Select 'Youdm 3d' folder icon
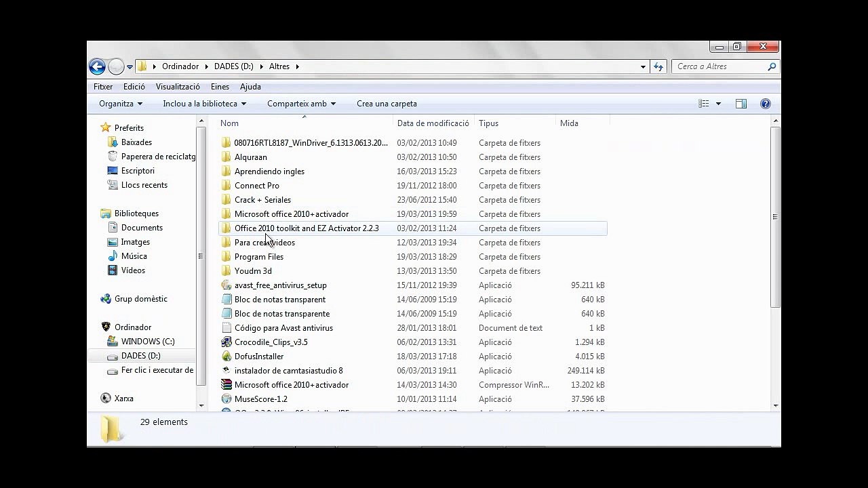 (x=226, y=271)
